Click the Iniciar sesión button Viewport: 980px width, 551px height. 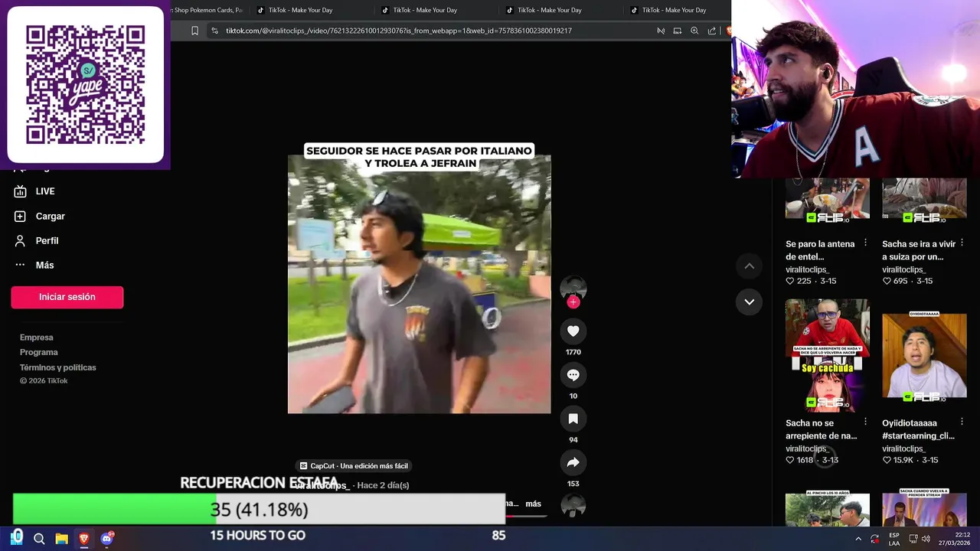click(x=67, y=297)
